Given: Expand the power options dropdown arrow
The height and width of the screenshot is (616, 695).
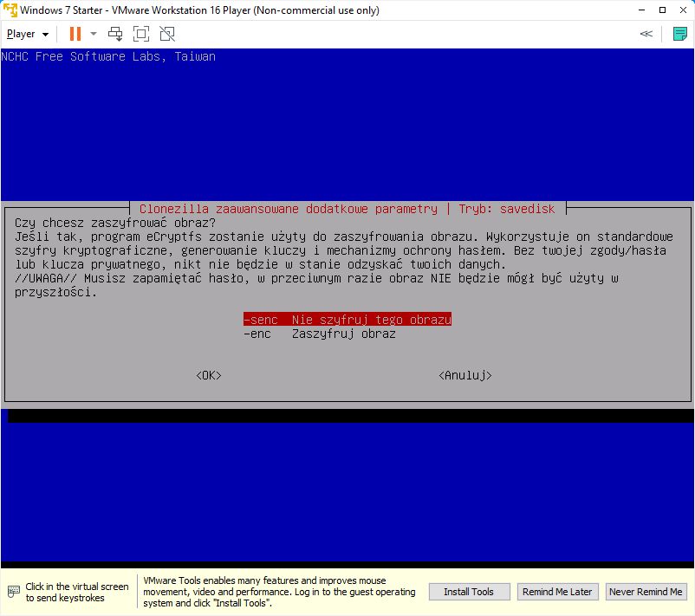Looking at the screenshot, I should point(94,34).
